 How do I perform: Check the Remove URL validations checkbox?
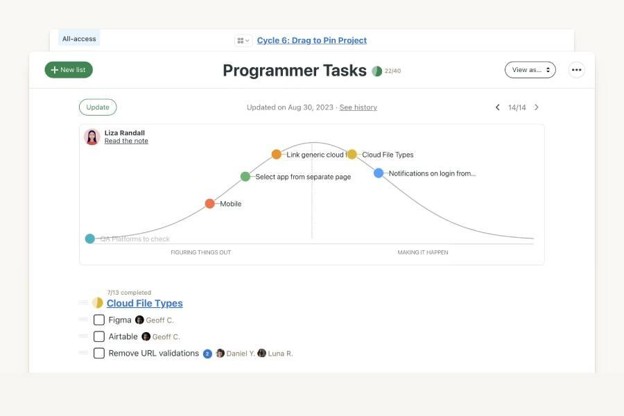click(x=99, y=353)
